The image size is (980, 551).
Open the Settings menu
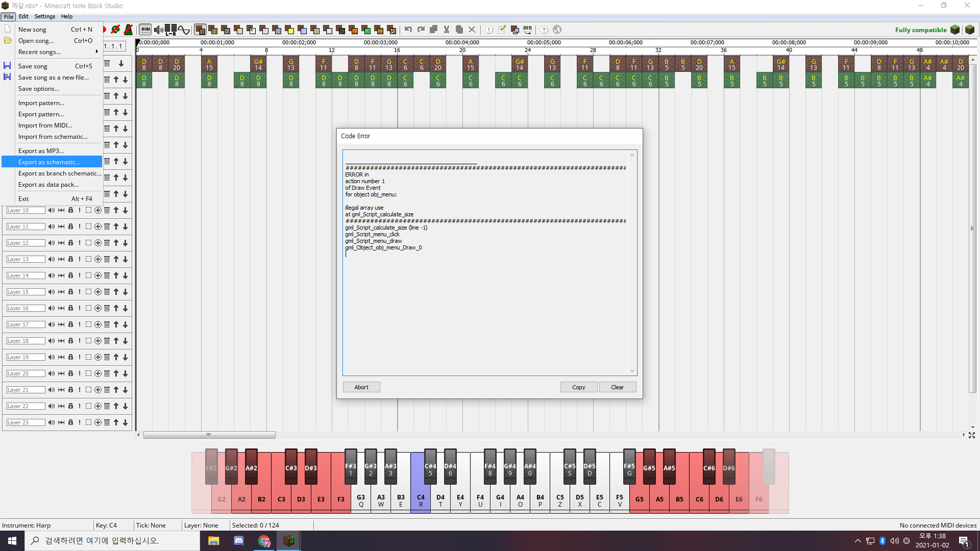(44, 16)
